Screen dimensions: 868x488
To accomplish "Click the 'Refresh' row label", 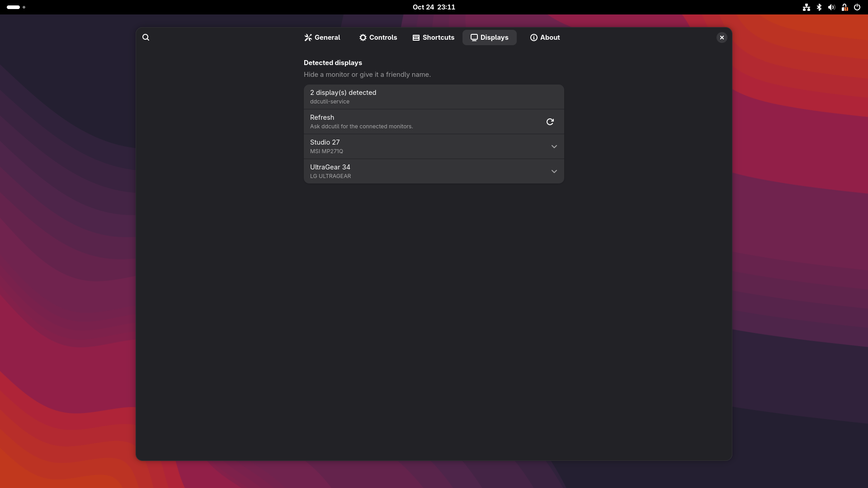I will 322,117.
